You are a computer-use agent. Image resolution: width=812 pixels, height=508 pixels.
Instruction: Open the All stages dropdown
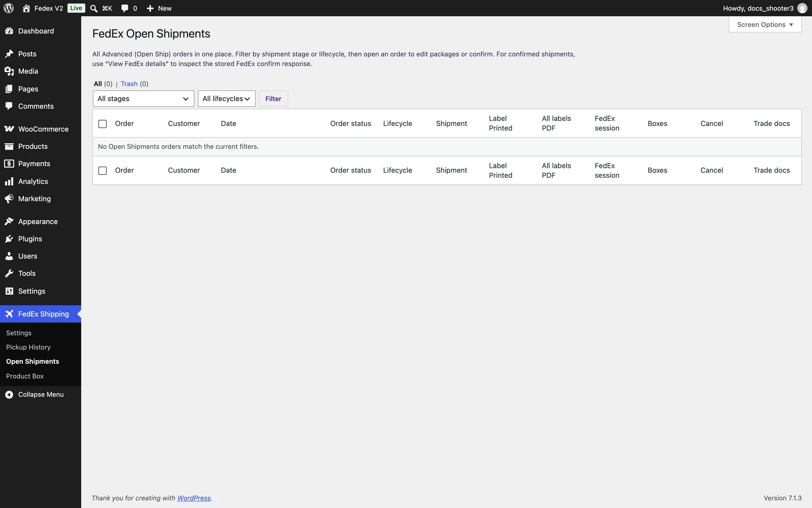(144, 99)
